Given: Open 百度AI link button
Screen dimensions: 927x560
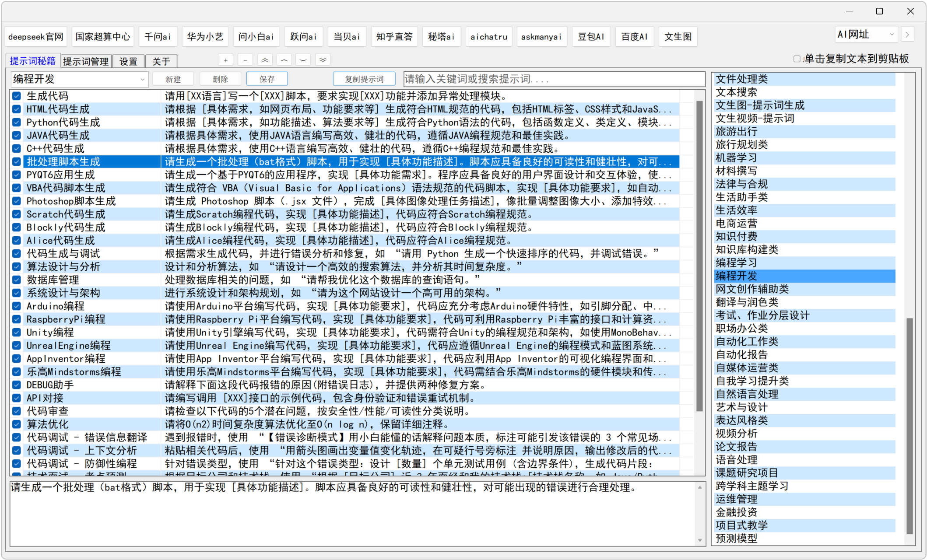Looking at the screenshot, I should click(635, 37).
